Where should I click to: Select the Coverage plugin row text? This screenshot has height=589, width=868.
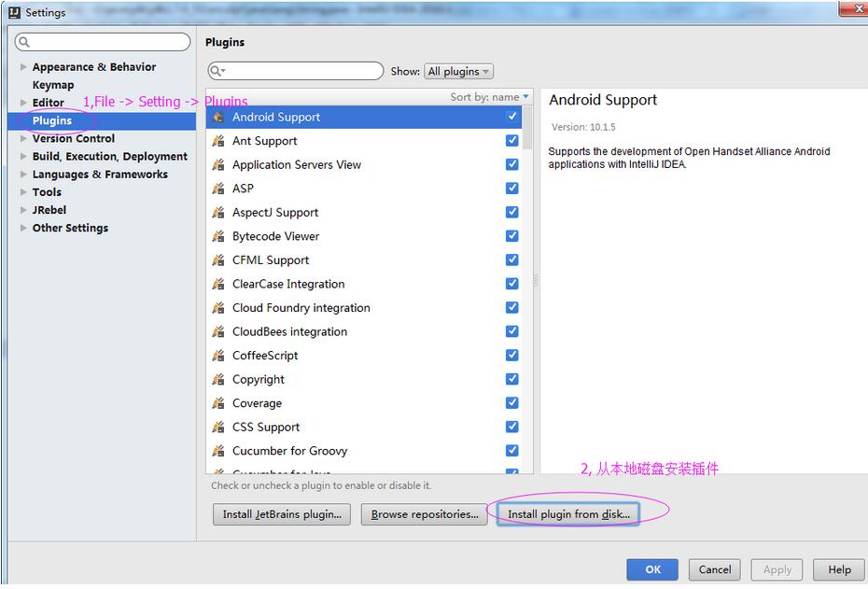pos(257,403)
